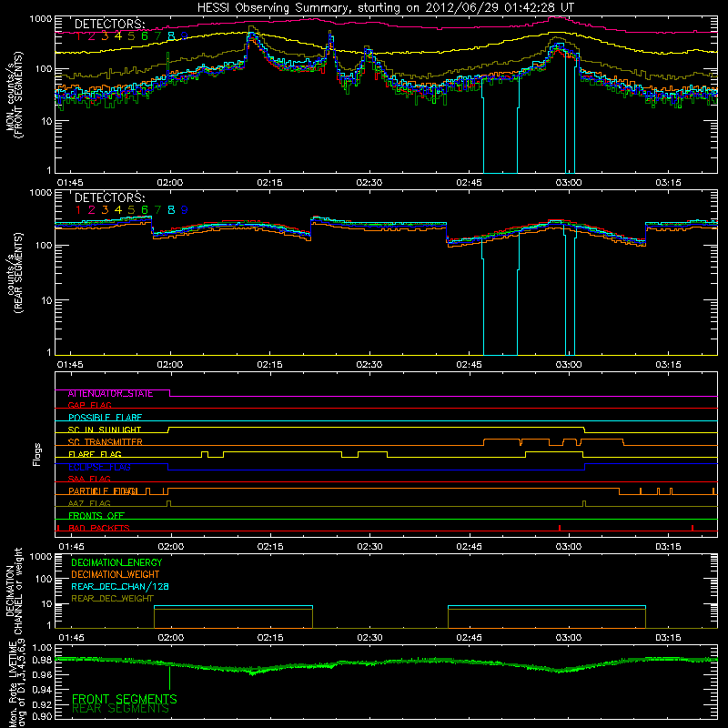Click 03:00 tick label under front segments plot
The height and width of the screenshot is (728, 728).
pos(568,183)
